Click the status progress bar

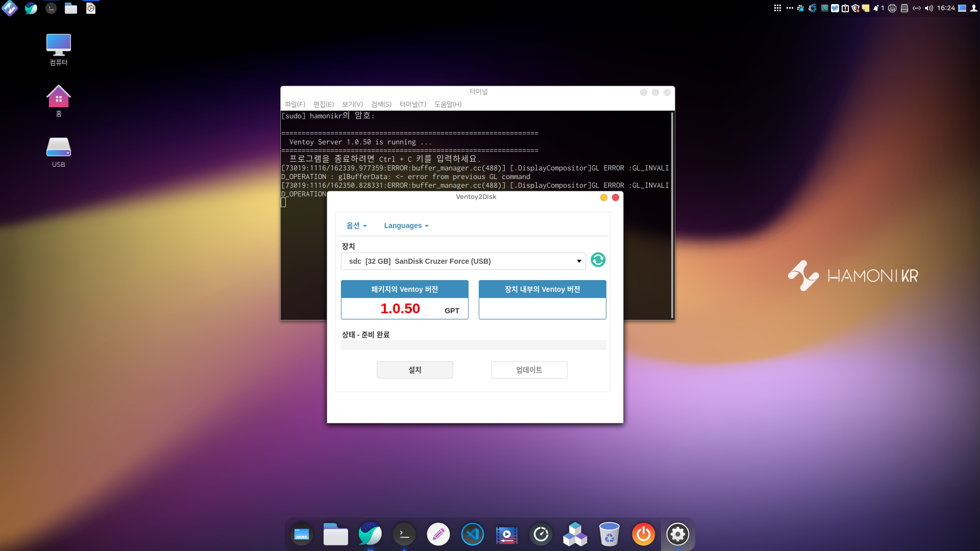473,345
